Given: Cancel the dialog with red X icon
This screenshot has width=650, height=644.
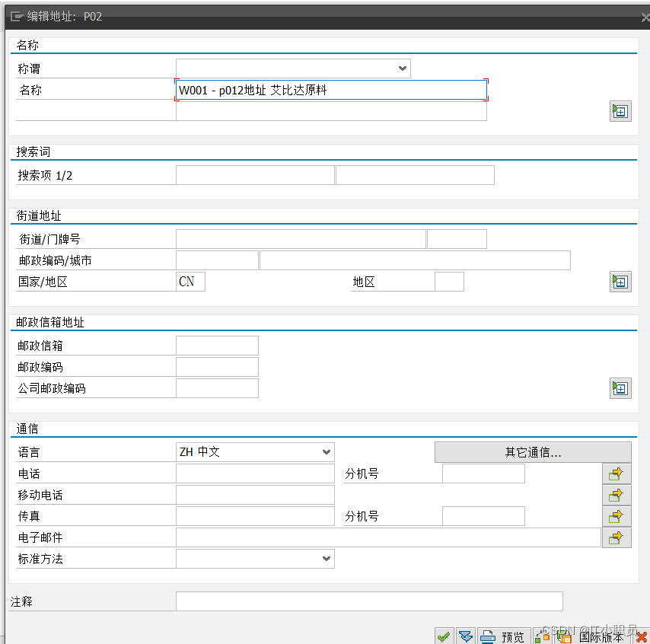Looking at the screenshot, I should (x=642, y=636).
